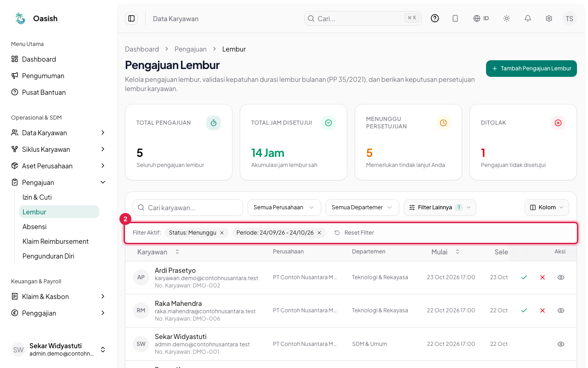588x368 pixels.
Task: Open notifications bell icon
Action: pos(528,18)
